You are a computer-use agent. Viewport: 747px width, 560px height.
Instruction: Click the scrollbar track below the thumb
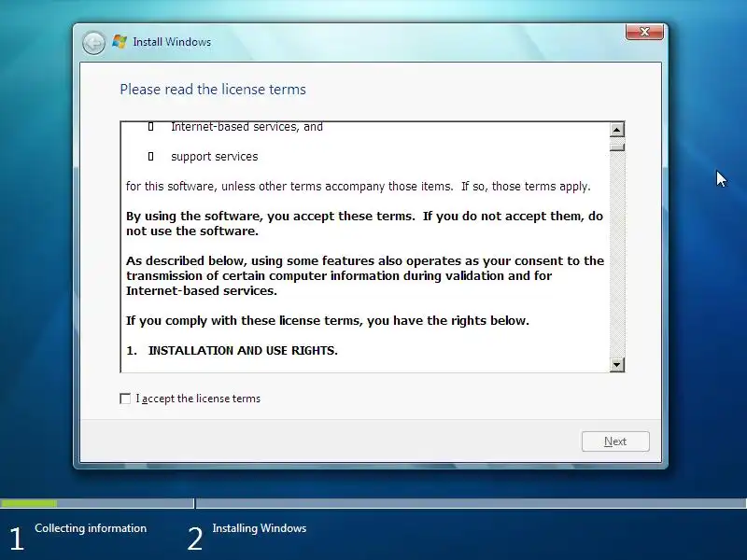(x=617, y=254)
